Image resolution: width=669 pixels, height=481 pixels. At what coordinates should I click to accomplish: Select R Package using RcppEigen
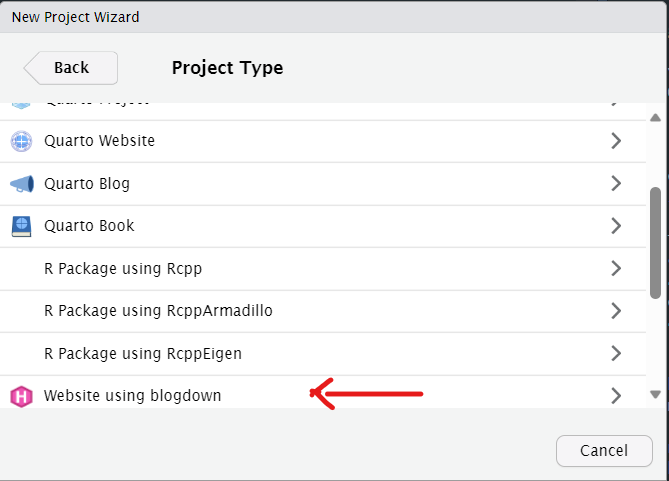click(x=323, y=354)
